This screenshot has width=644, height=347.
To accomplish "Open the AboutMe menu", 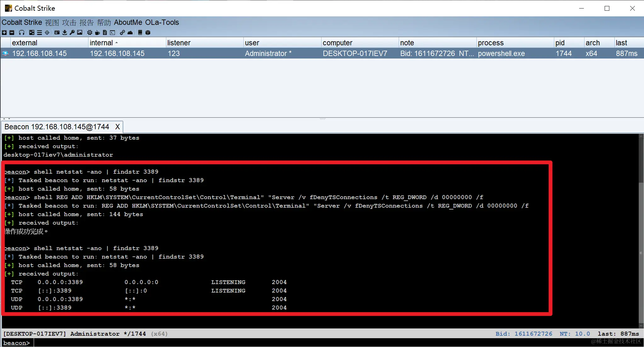I will [128, 23].
